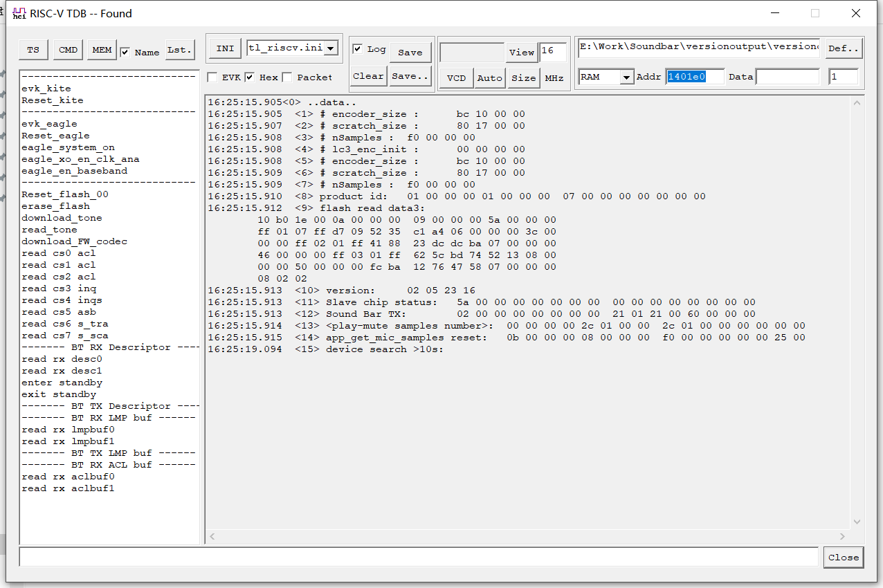Click the Auto capture button
Screen dimensions: 883x588
[x=489, y=78]
